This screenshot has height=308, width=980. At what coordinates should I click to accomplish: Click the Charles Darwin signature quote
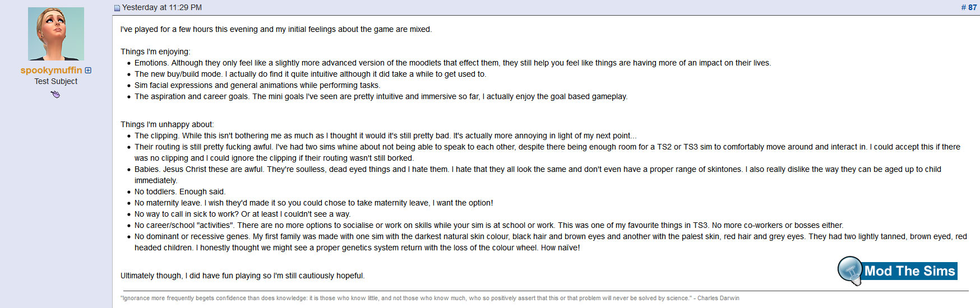tap(430, 298)
